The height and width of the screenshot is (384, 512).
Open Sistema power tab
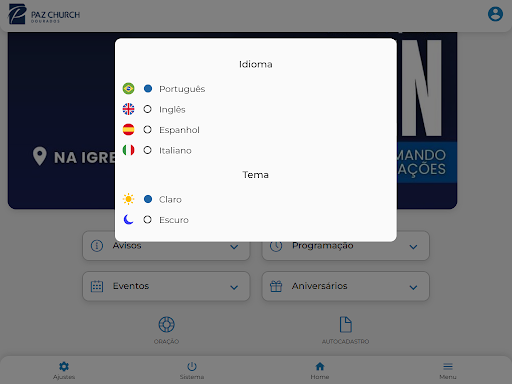[x=192, y=370]
